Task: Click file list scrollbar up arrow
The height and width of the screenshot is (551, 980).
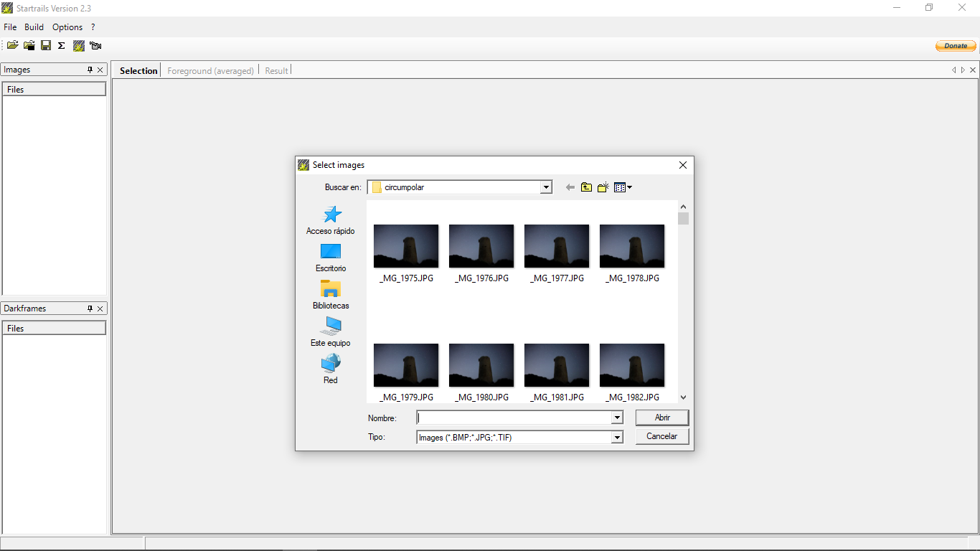Action: point(683,207)
